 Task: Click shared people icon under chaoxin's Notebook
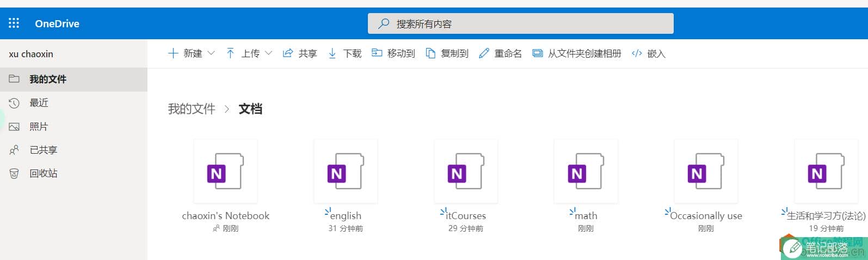(x=216, y=228)
